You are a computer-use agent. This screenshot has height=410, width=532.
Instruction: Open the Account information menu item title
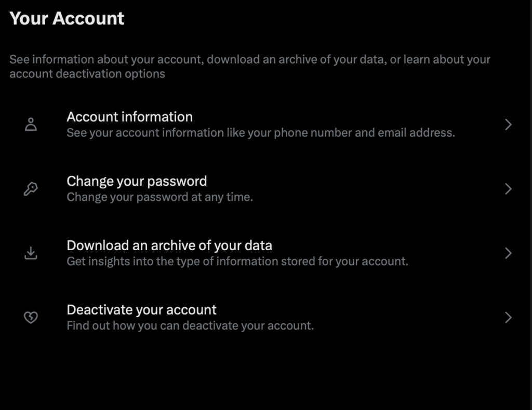pos(129,117)
